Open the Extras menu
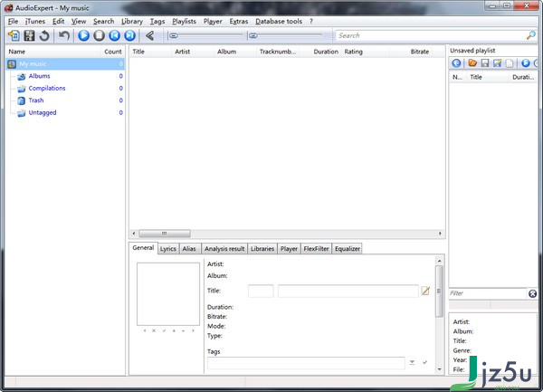The width and height of the screenshot is (543, 392). tap(239, 22)
